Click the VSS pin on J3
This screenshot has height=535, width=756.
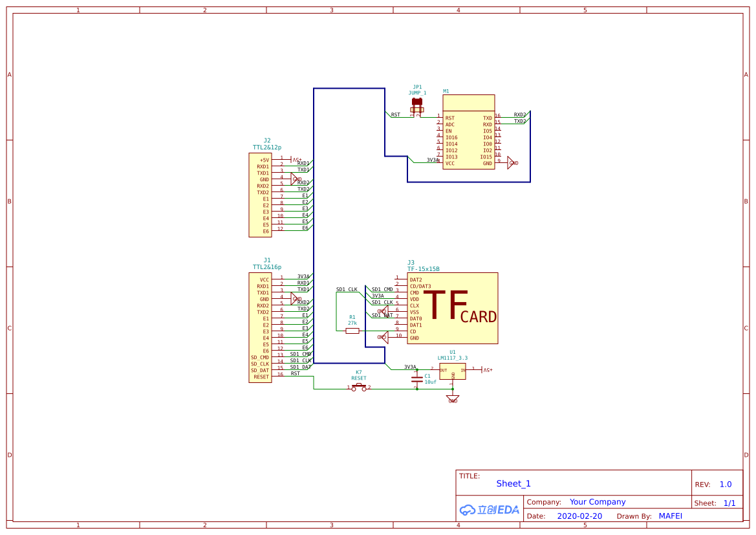(414, 312)
